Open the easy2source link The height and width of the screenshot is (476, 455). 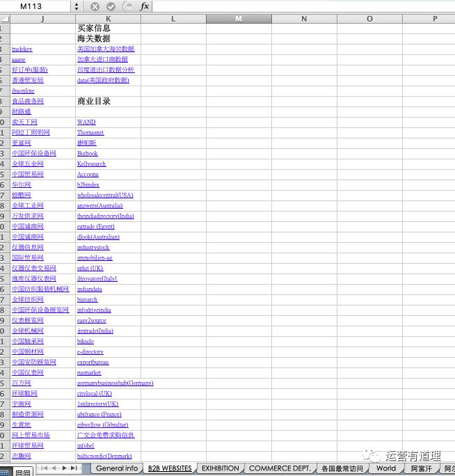click(92, 321)
